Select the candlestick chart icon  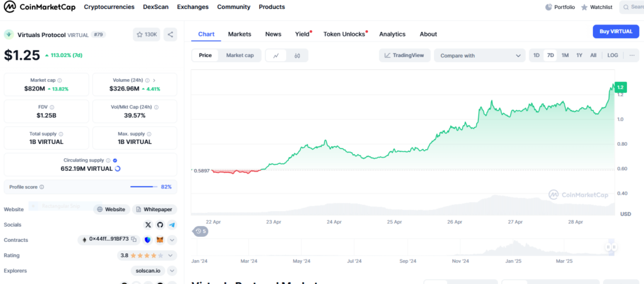pos(297,55)
